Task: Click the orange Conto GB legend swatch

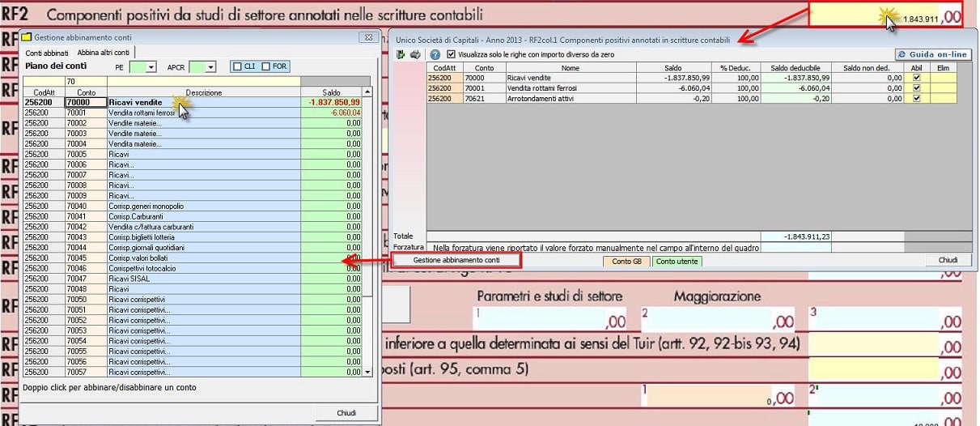Action: (626, 261)
